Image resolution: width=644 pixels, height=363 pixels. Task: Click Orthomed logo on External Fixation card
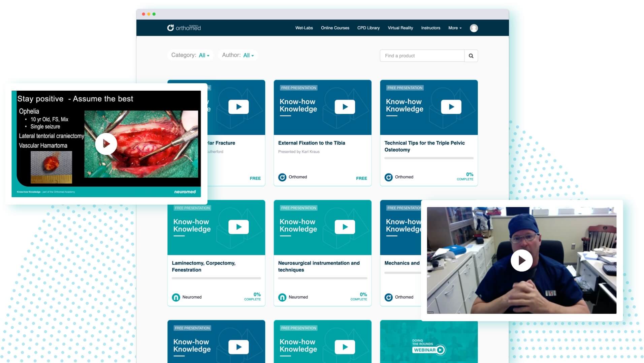[x=282, y=177]
